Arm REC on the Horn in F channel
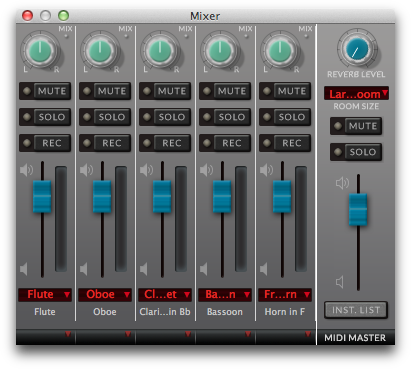411x369 pixels. click(x=285, y=143)
